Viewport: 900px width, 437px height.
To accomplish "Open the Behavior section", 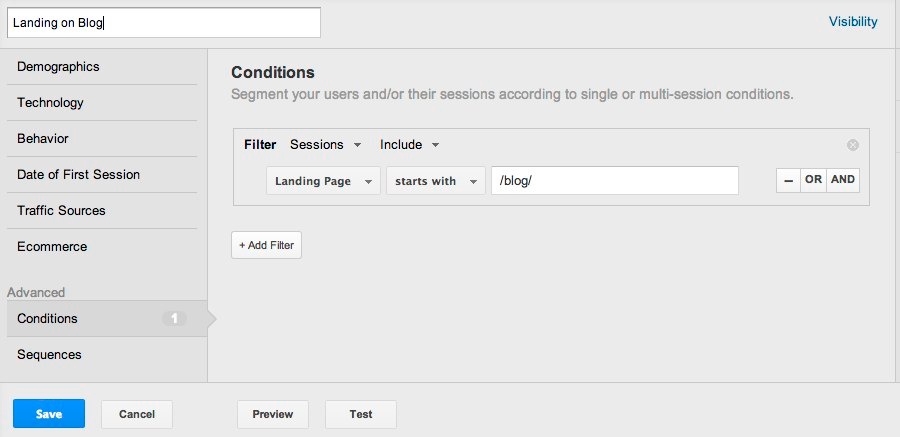I will tap(43, 139).
